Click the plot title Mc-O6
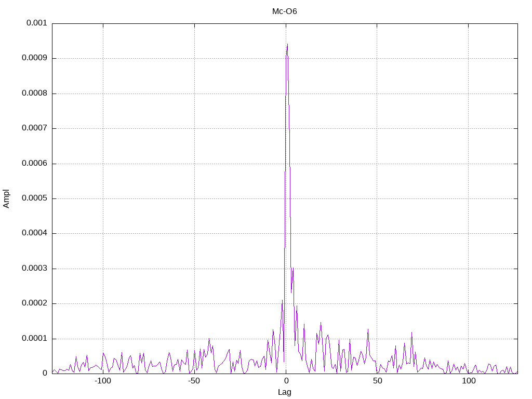Image resolution: width=532 pixels, height=399 pixels. pyautogui.click(x=284, y=11)
